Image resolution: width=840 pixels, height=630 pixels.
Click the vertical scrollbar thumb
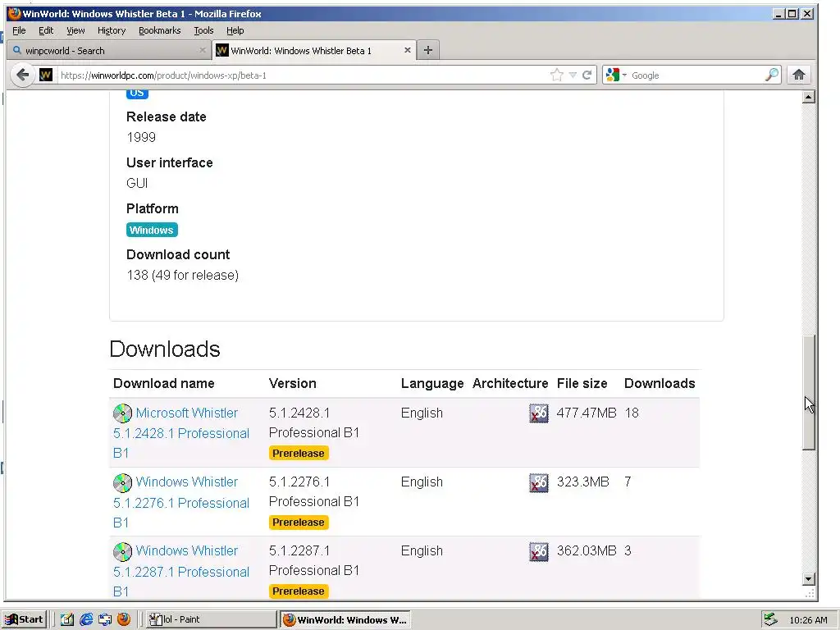point(808,392)
